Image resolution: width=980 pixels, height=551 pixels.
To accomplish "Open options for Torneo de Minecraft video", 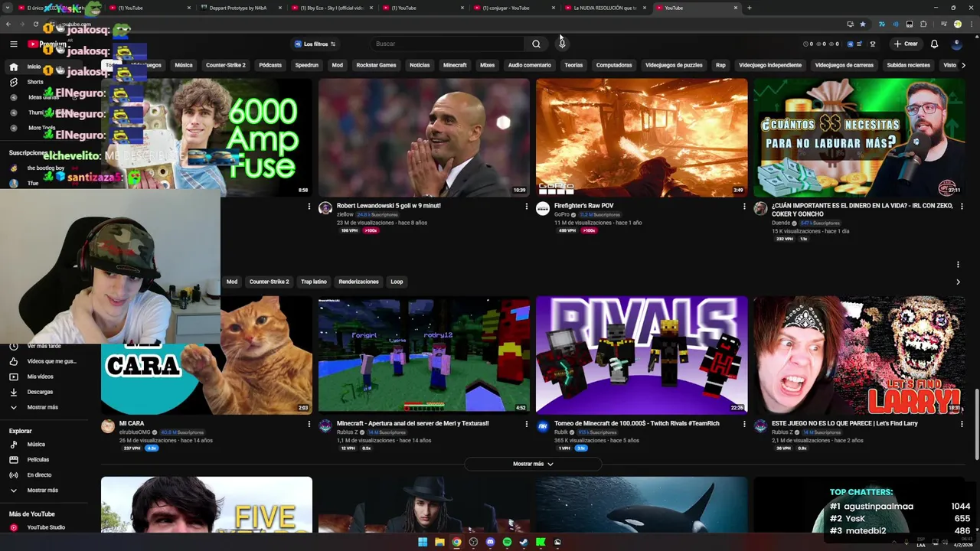I will click(x=743, y=424).
